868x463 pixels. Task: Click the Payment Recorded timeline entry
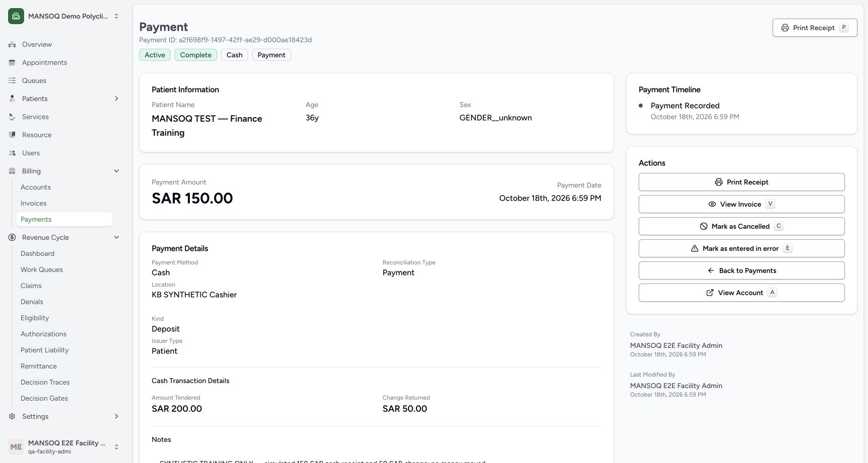[685, 106]
